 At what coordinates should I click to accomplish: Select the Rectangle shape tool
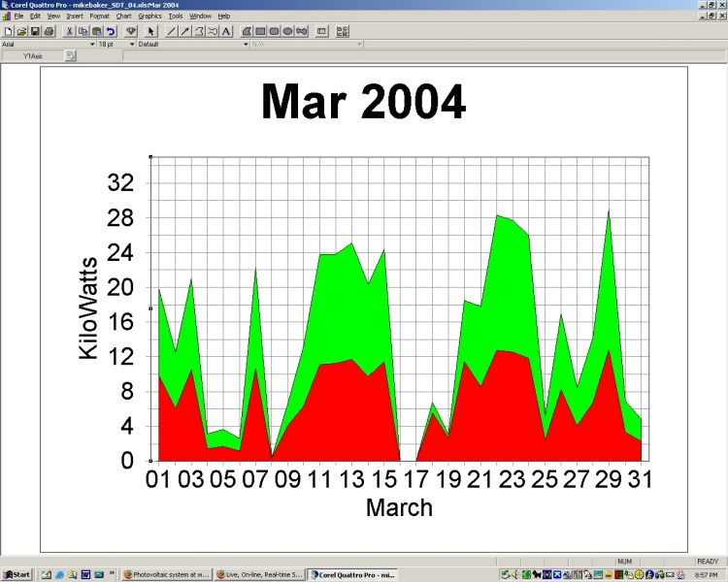click(x=260, y=31)
